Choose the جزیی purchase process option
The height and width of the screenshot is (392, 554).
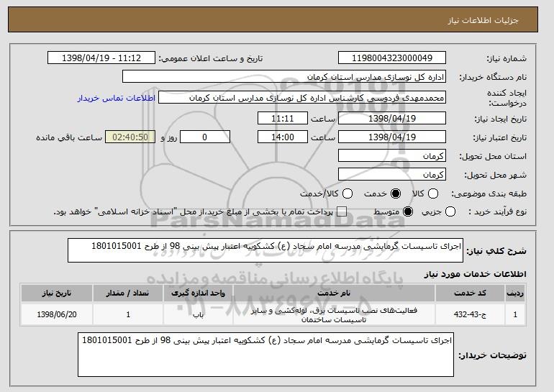pos(450,212)
